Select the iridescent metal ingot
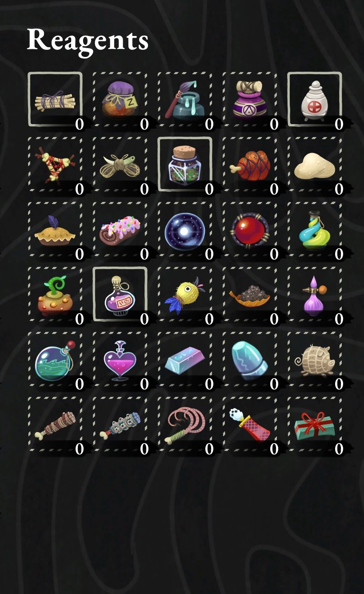The height and width of the screenshot is (594, 364). pyautogui.click(x=185, y=360)
